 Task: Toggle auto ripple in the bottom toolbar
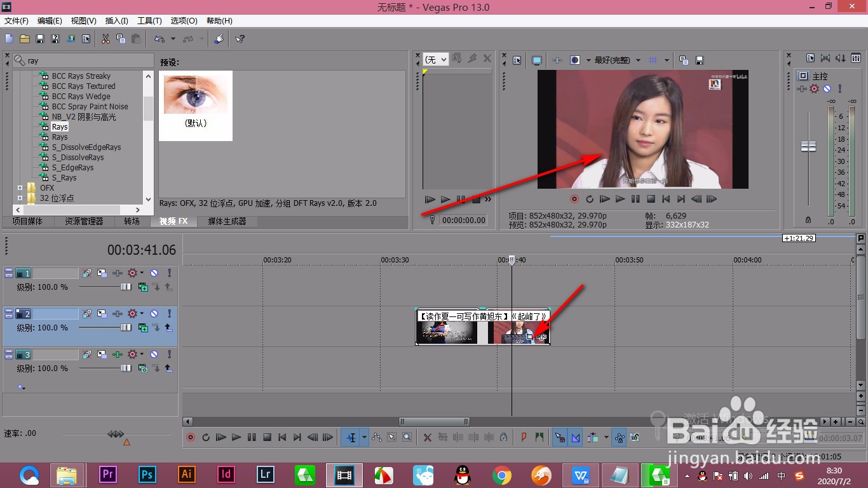click(593, 437)
